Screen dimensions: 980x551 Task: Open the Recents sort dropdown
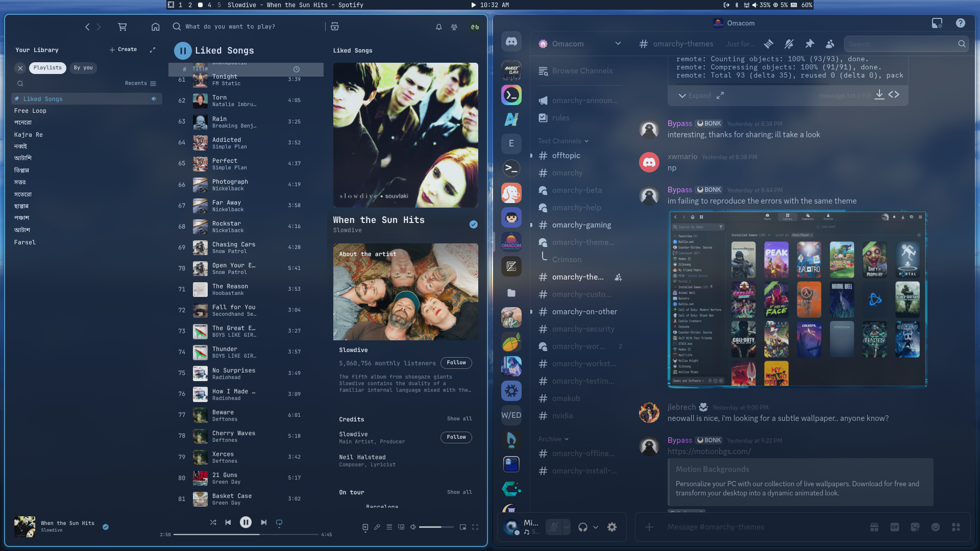[140, 83]
